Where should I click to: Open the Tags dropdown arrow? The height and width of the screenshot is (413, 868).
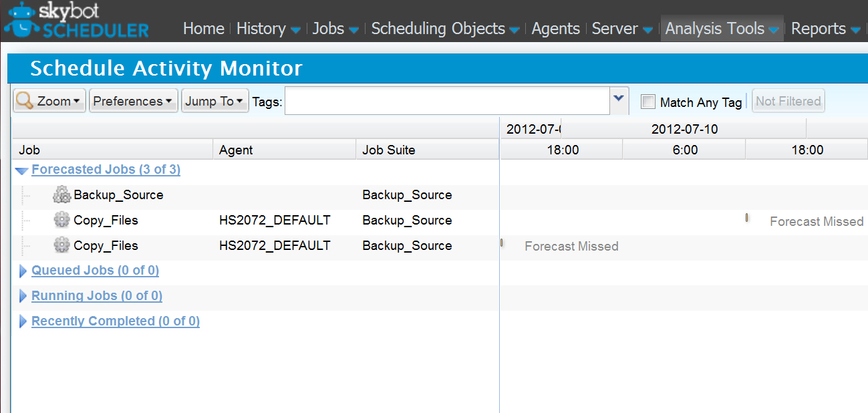coord(619,100)
